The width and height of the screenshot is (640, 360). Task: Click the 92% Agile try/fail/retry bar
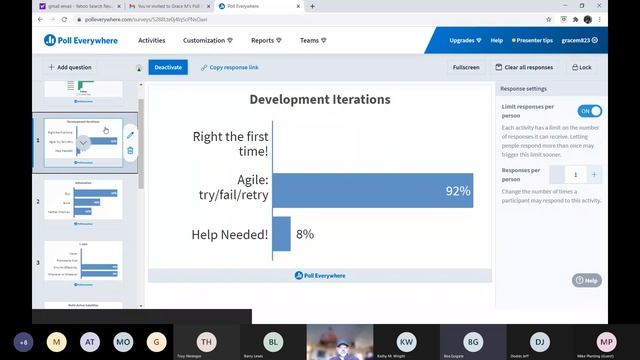click(x=373, y=191)
